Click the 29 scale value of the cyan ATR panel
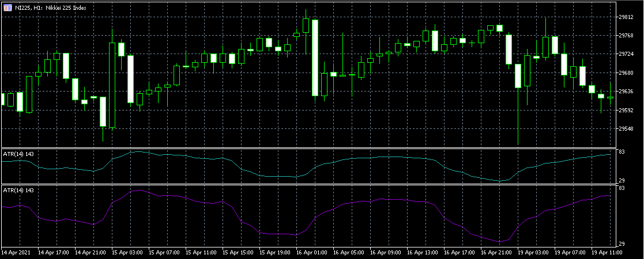This screenshot has height=259, width=644. pos(622,181)
